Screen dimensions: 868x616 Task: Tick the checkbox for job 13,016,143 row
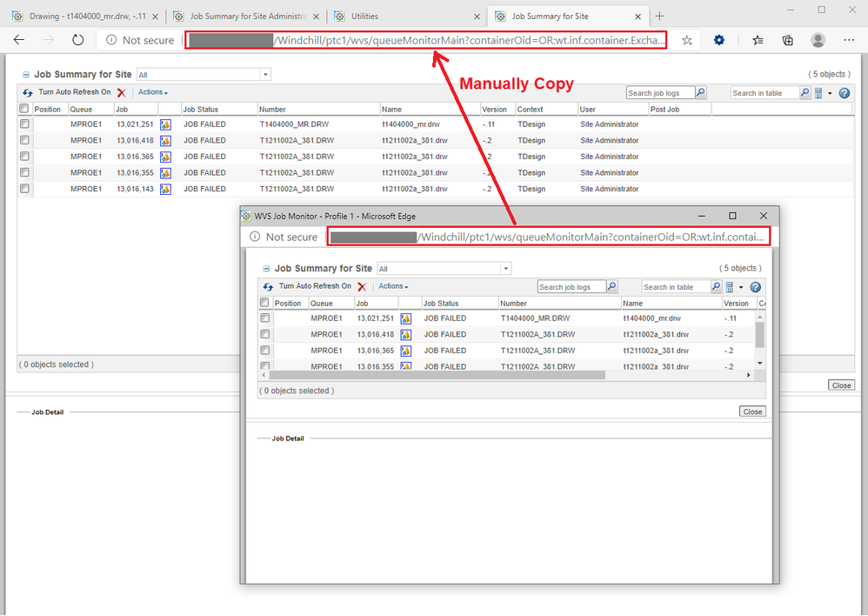point(24,189)
